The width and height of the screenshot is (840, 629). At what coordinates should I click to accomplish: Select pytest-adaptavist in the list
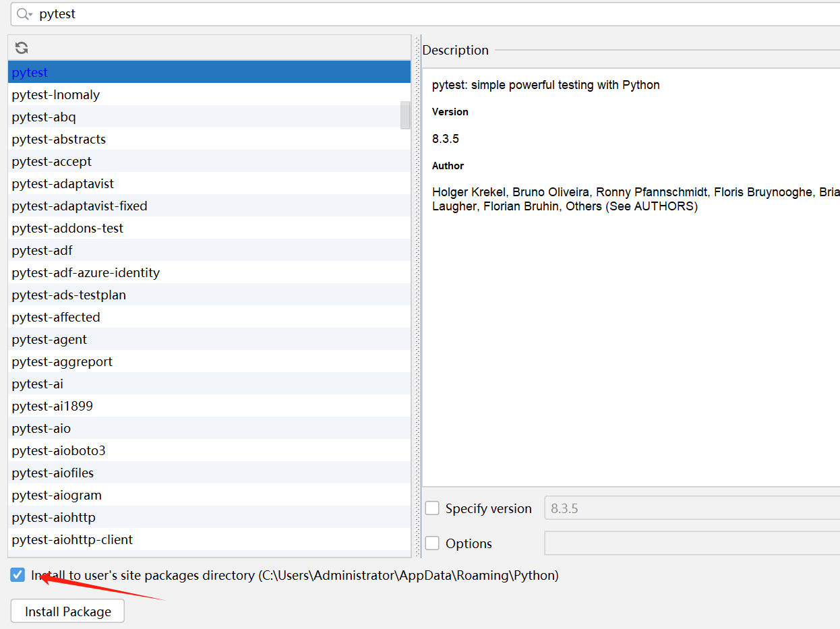coord(209,183)
